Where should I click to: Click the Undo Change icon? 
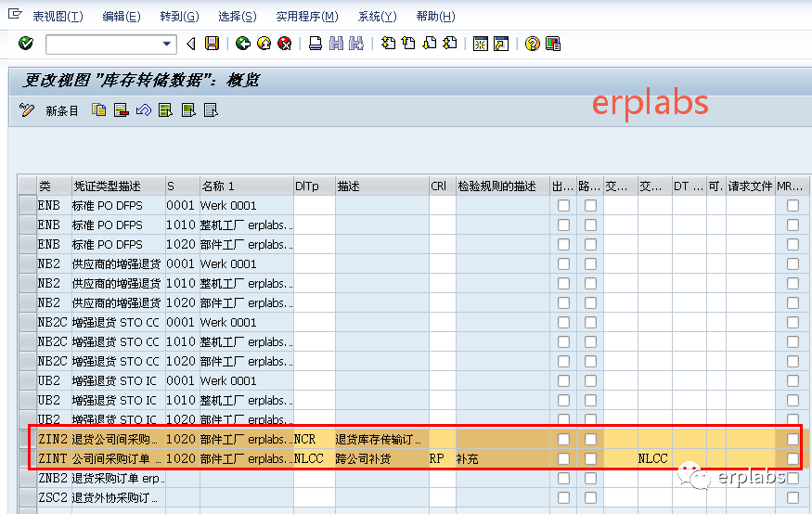pyautogui.click(x=144, y=110)
